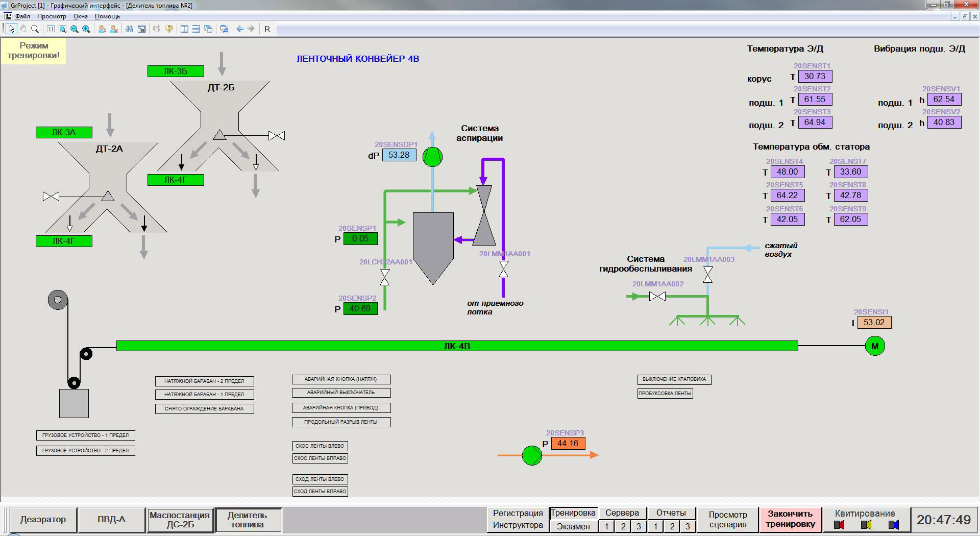Select Тренировка mode

pyautogui.click(x=573, y=513)
